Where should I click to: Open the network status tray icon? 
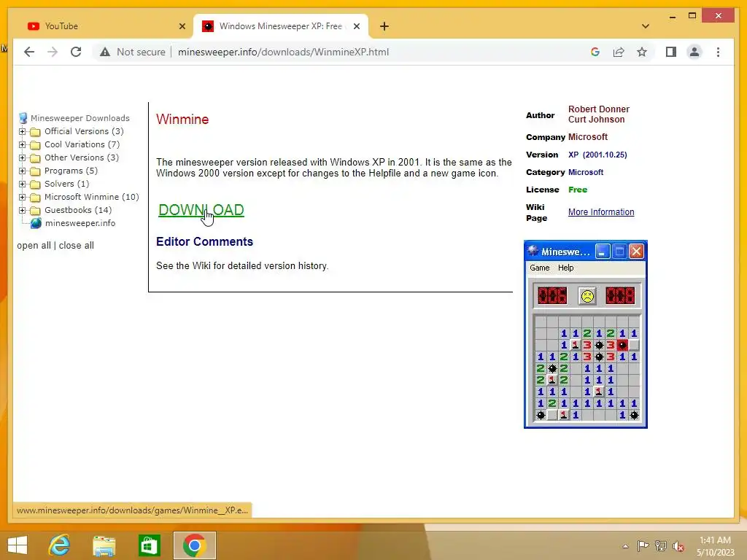[660, 545]
